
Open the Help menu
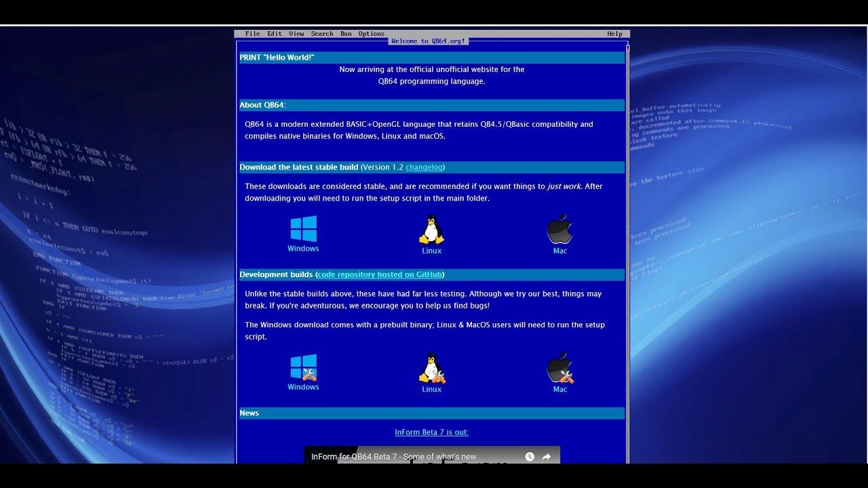pos(615,34)
